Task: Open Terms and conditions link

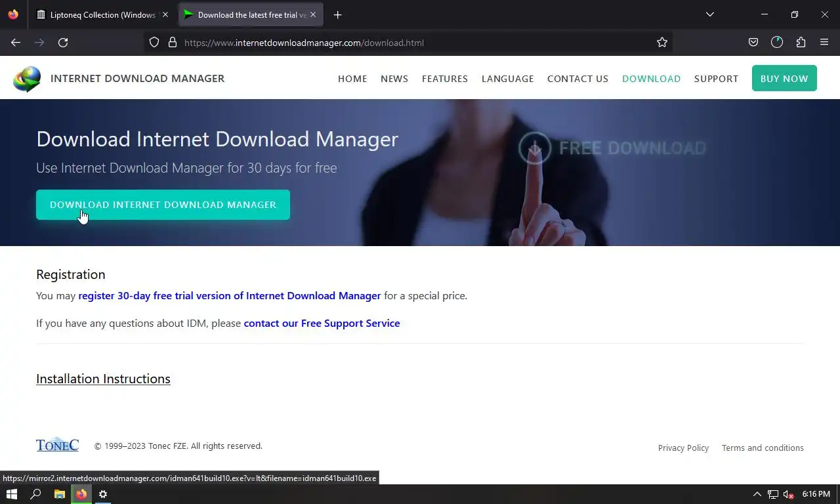Action: [763, 448]
